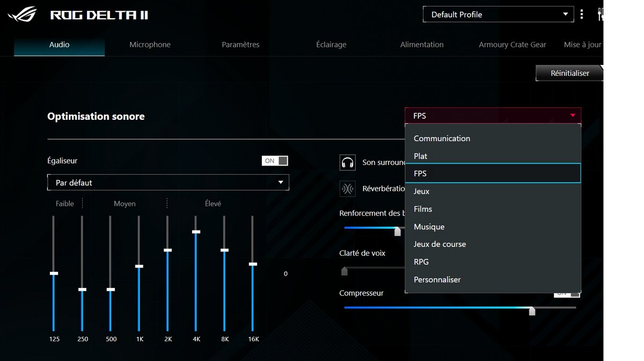Collapse the FPS sound optimization dropdown
The width and height of the screenshot is (644, 361).
[493, 115]
